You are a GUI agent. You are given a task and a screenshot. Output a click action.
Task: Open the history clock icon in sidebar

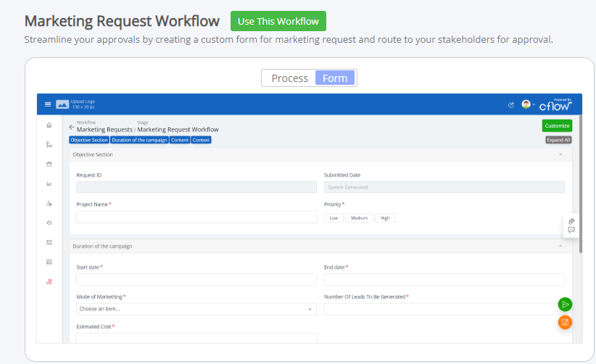pos(49,223)
